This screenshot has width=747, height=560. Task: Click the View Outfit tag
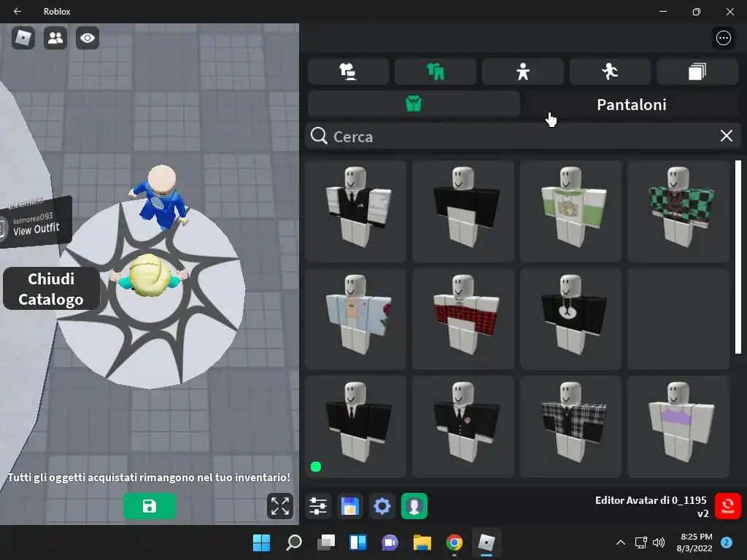(36, 224)
